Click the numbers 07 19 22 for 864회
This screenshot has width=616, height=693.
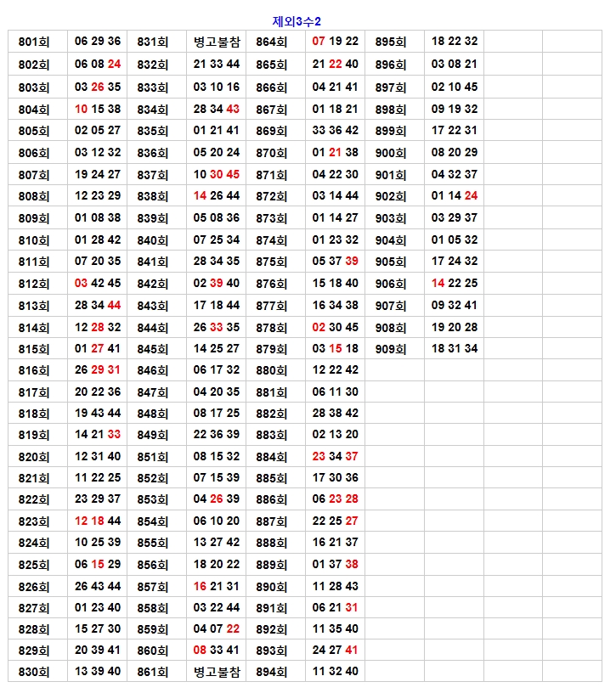click(x=336, y=42)
